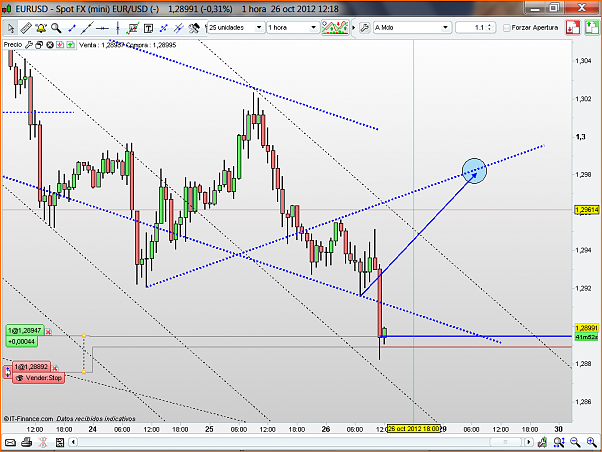The height and width of the screenshot is (452, 602).
Task: Click the red 1@1,28892 order label
Action: coord(31,367)
